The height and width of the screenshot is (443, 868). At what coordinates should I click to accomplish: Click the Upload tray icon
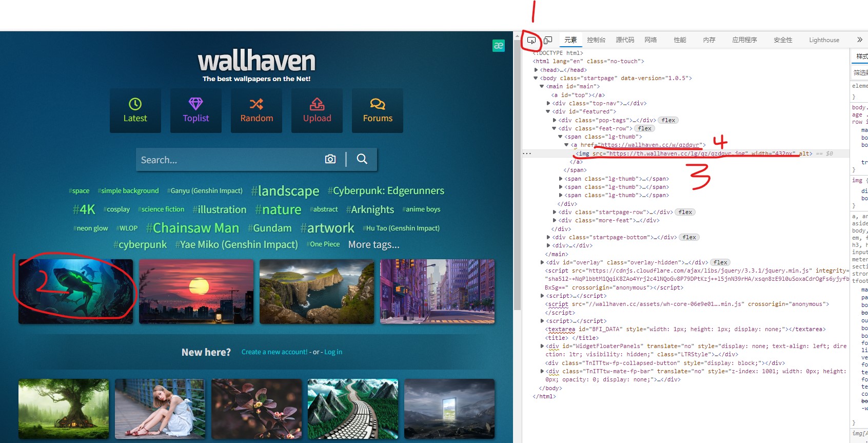click(317, 104)
